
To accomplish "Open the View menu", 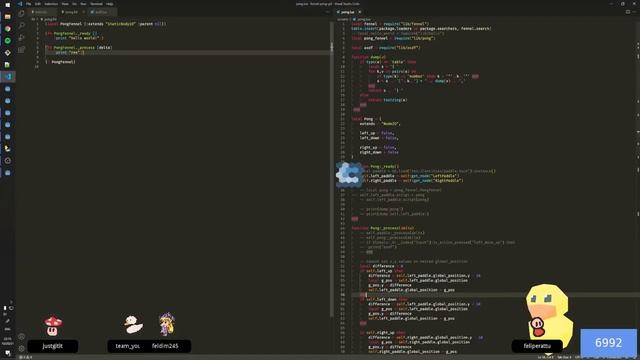I will 65,4.
